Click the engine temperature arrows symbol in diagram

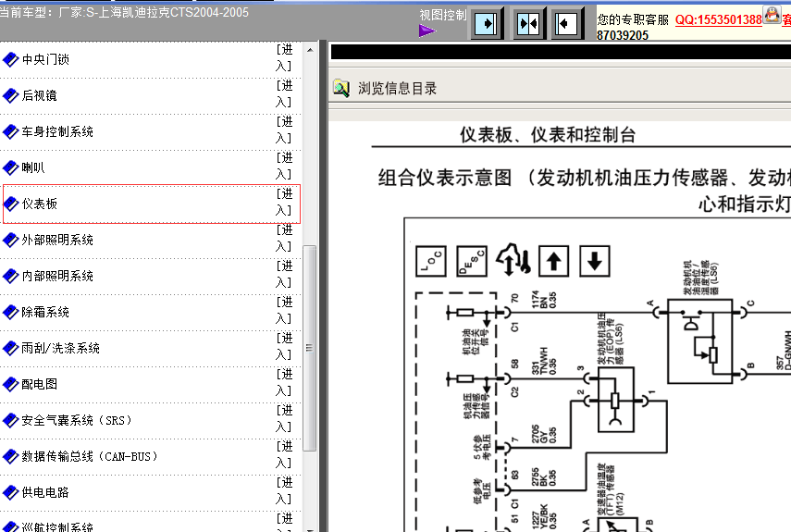513,260
